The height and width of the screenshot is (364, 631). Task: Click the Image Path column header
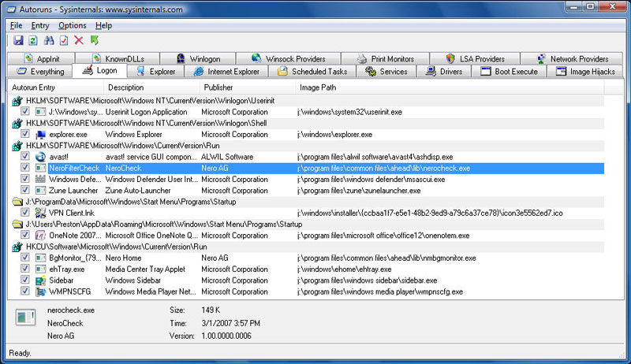pos(318,87)
